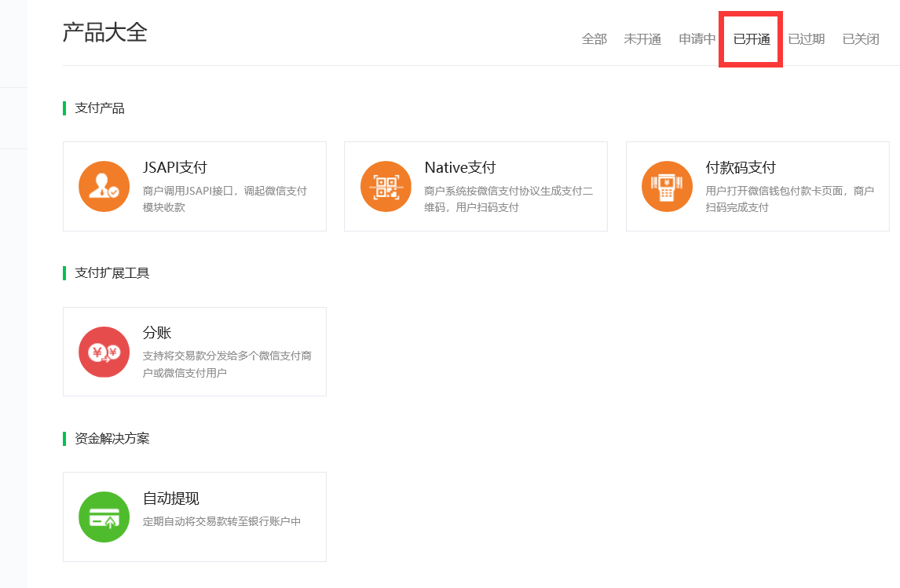Click description 支持将交易款分发给多个微信支付商户

[227, 364]
